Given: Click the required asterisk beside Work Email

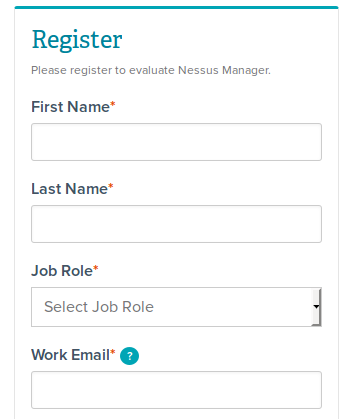Looking at the screenshot, I should tap(113, 351).
